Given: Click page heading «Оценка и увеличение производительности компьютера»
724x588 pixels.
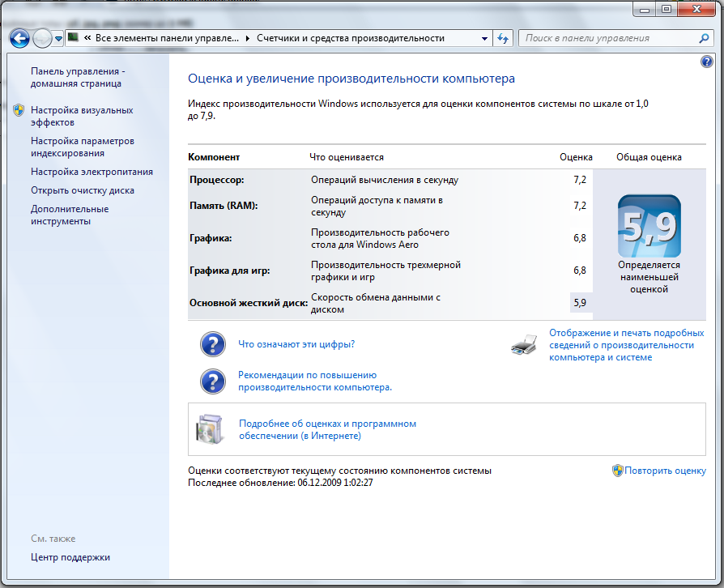Looking at the screenshot, I should [351, 79].
